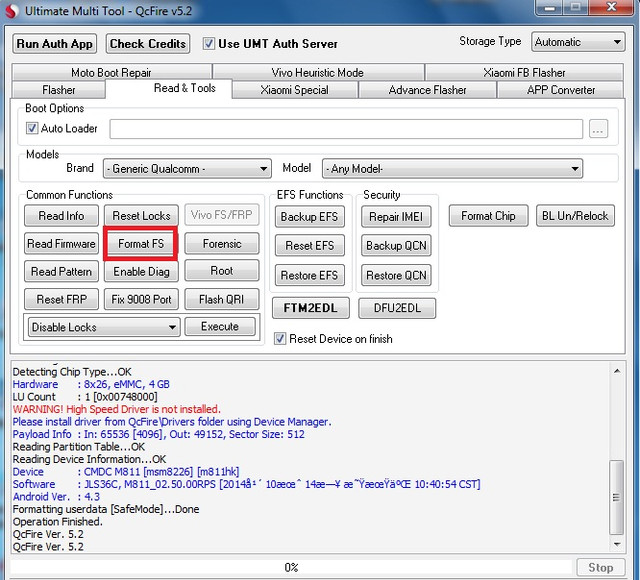640x580 pixels.
Task: Minimize the QcFire window
Action: pos(550,7)
